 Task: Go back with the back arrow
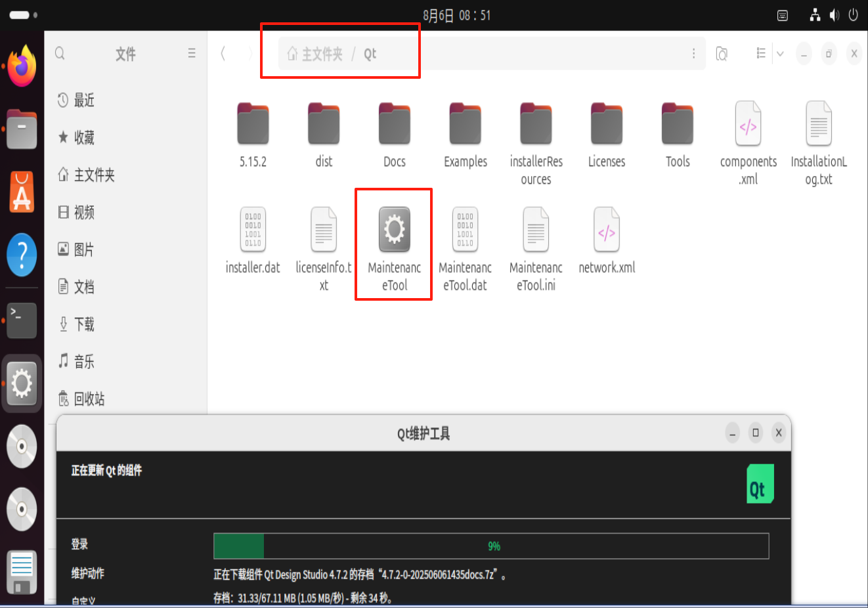pyautogui.click(x=223, y=53)
